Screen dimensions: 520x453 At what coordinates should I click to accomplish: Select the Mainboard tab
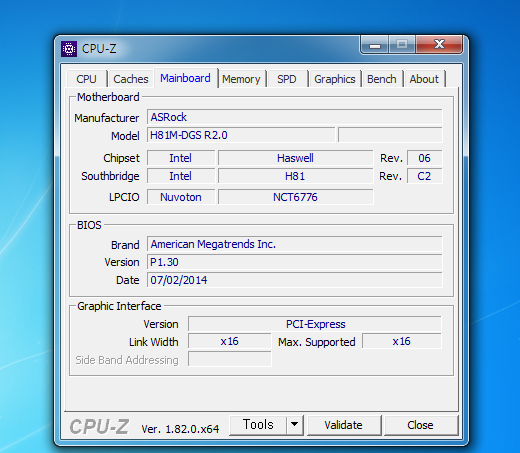[185, 78]
